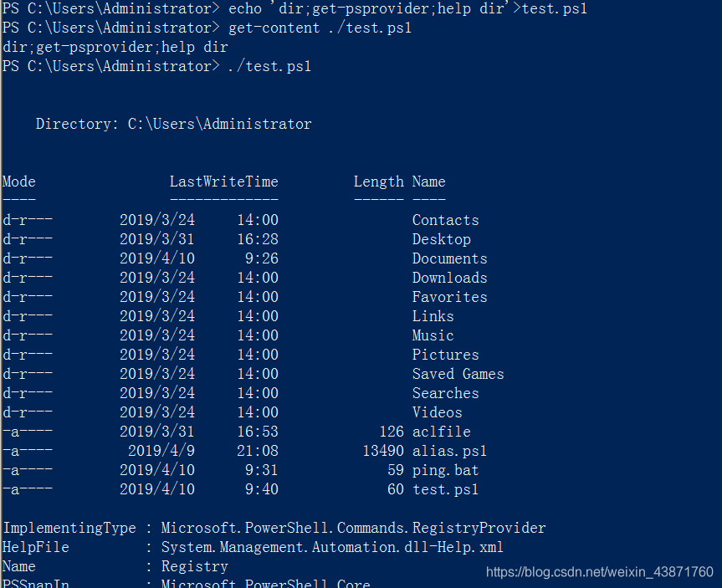
Task: Click the Contacts directory name
Action: (445, 220)
